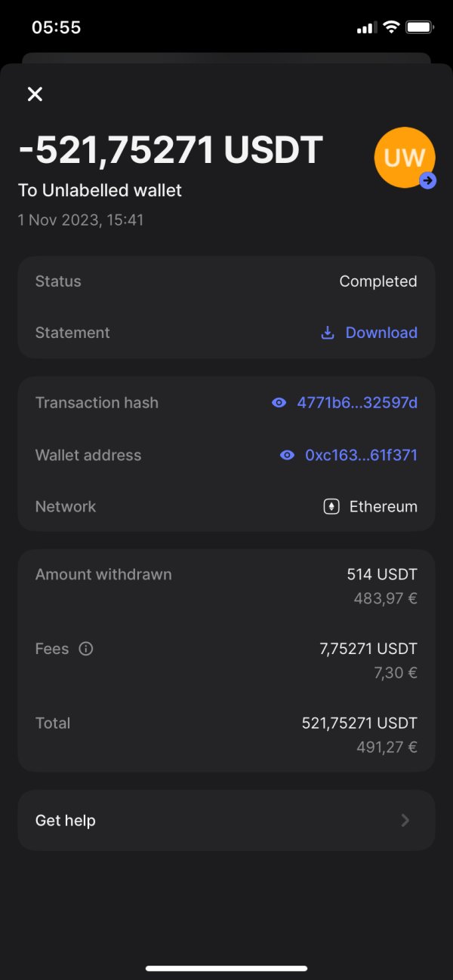
Task: Tap the cellular signal strength icon
Action: (366, 28)
